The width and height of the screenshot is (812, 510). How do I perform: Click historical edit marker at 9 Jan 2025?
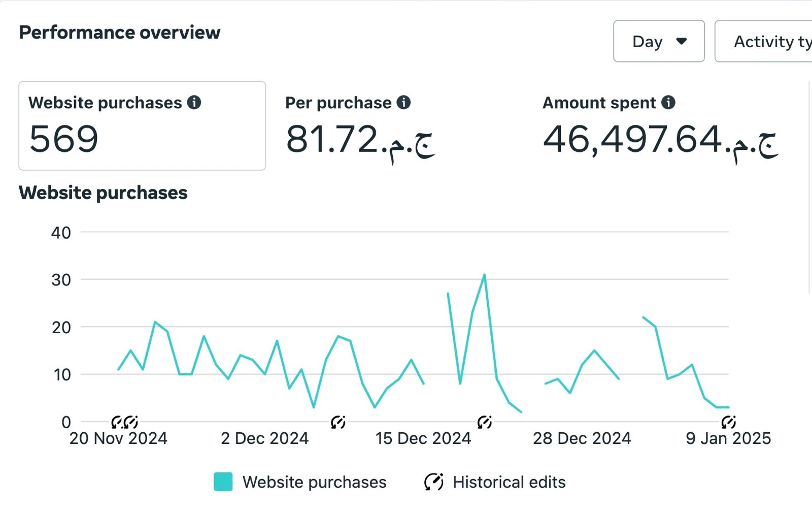(729, 422)
